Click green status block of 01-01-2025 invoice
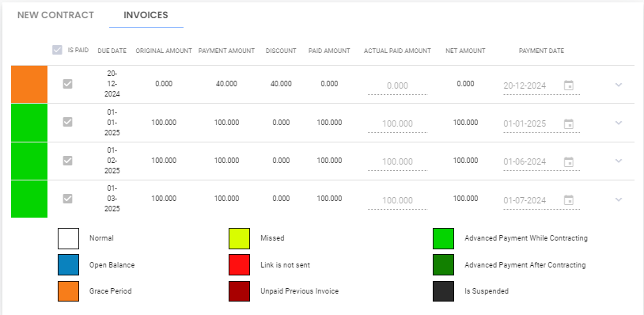 (x=29, y=123)
